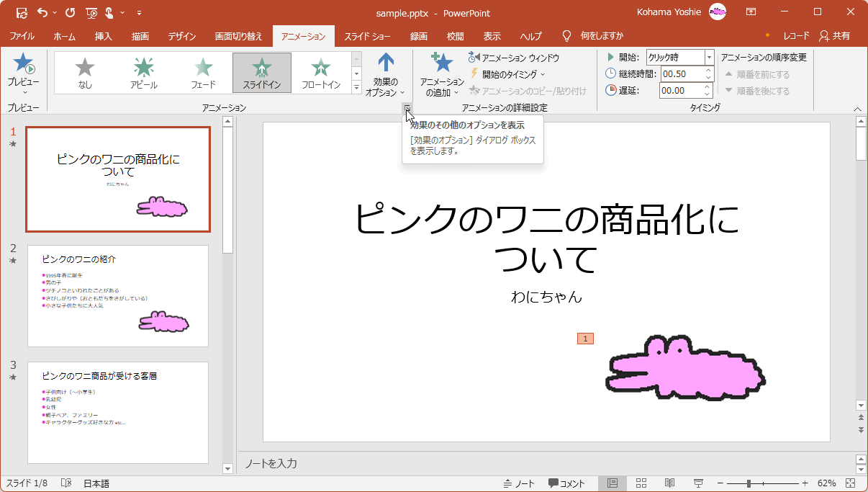Open the Start (開始) timing dropdown
The width and height of the screenshot is (868, 492).
(x=709, y=57)
